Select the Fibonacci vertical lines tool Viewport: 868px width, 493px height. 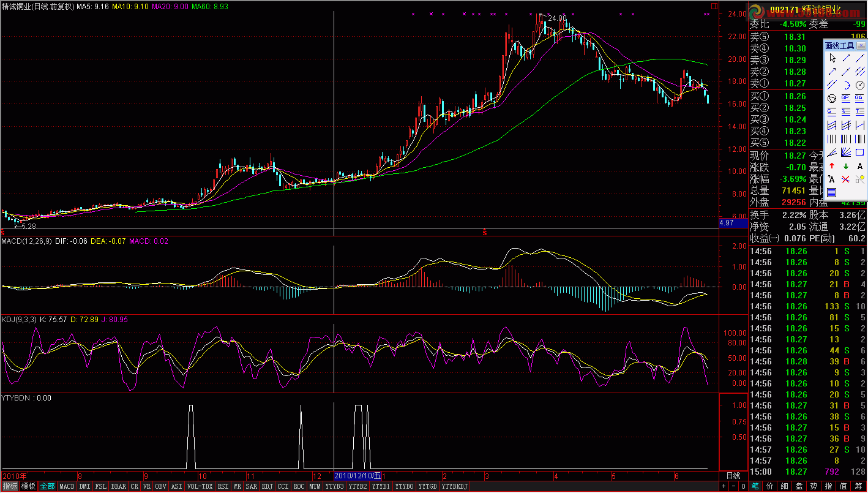[846, 138]
